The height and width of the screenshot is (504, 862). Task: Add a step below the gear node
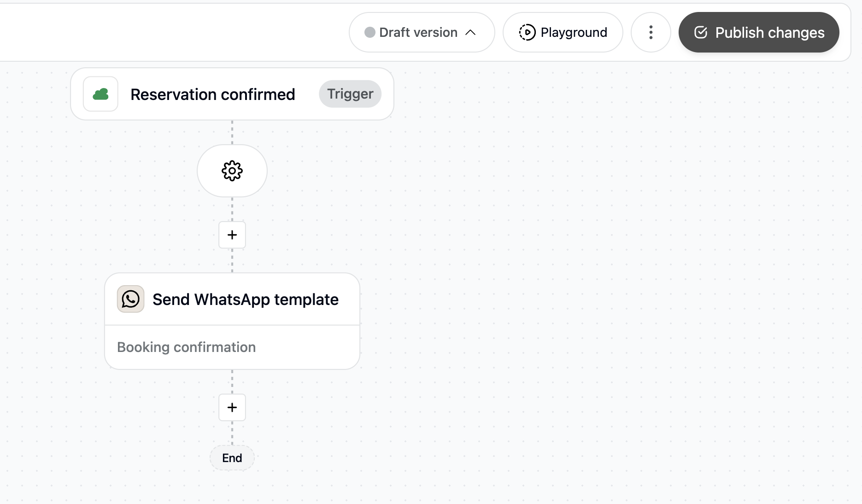coord(232,235)
